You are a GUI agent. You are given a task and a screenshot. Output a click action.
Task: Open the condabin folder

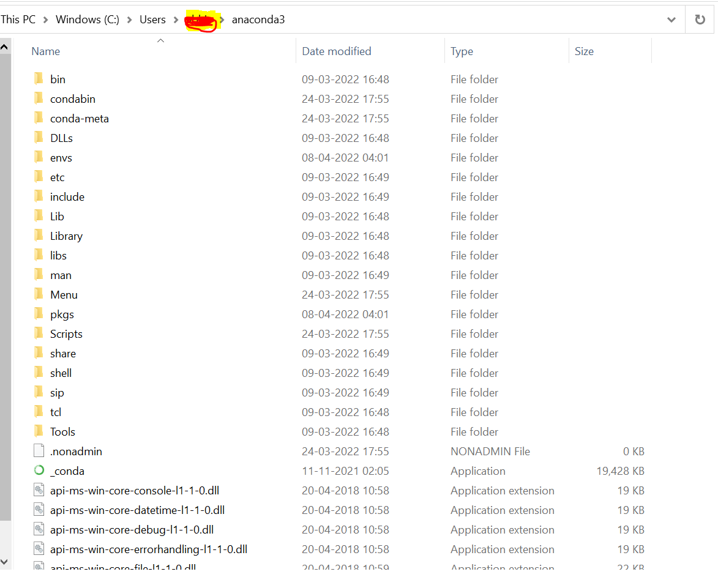pos(73,99)
